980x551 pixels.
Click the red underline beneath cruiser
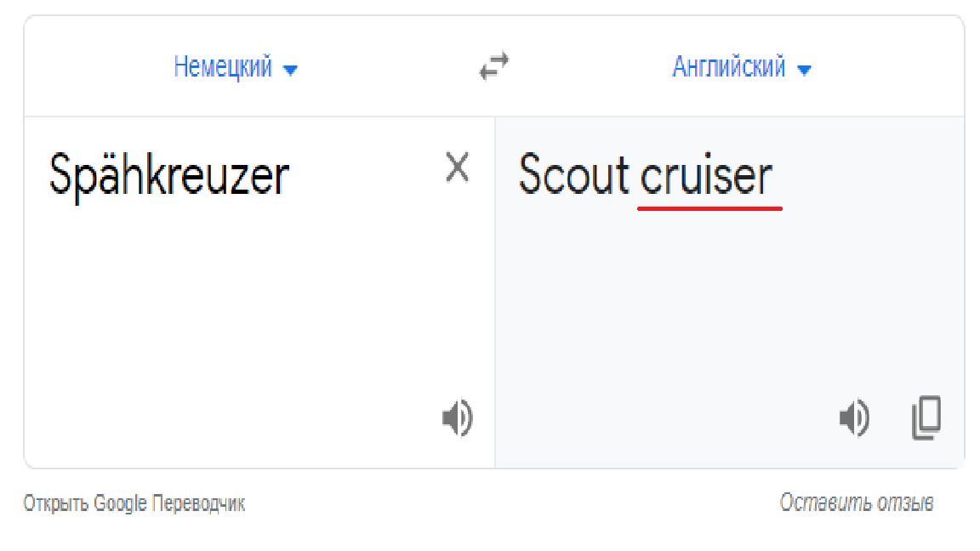pyautogui.click(x=710, y=208)
